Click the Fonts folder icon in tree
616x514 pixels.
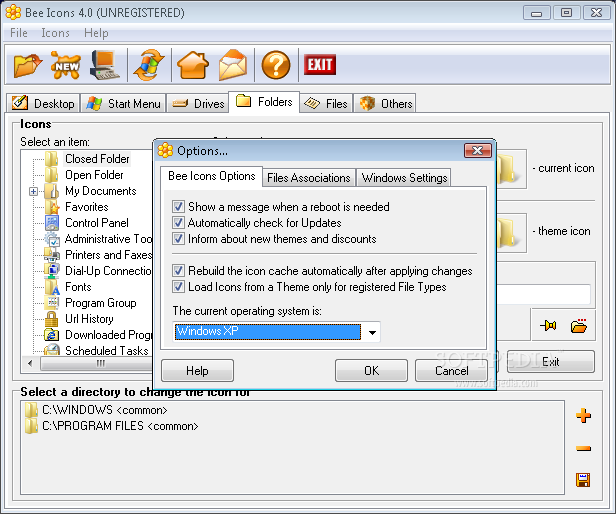coord(52,287)
